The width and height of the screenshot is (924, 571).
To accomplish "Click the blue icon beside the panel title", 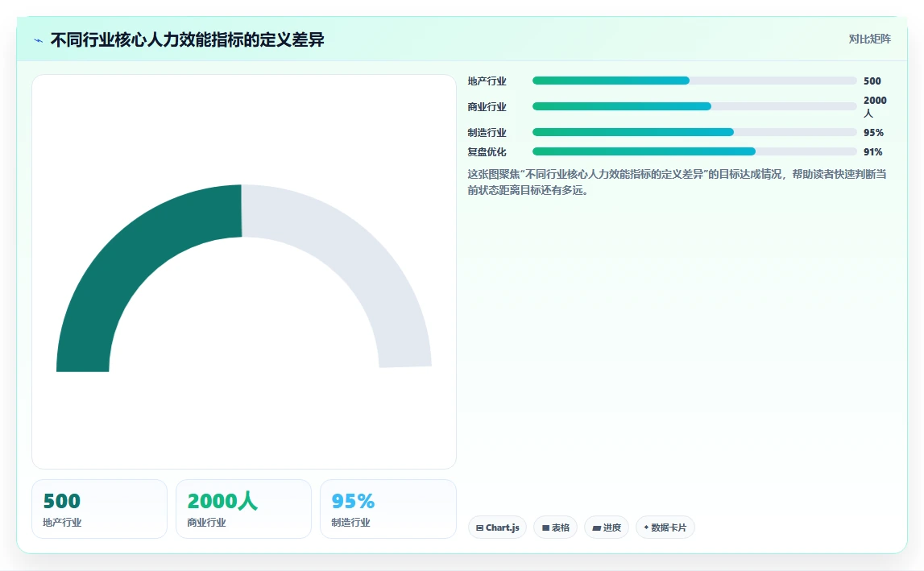I will tap(39, 40).
